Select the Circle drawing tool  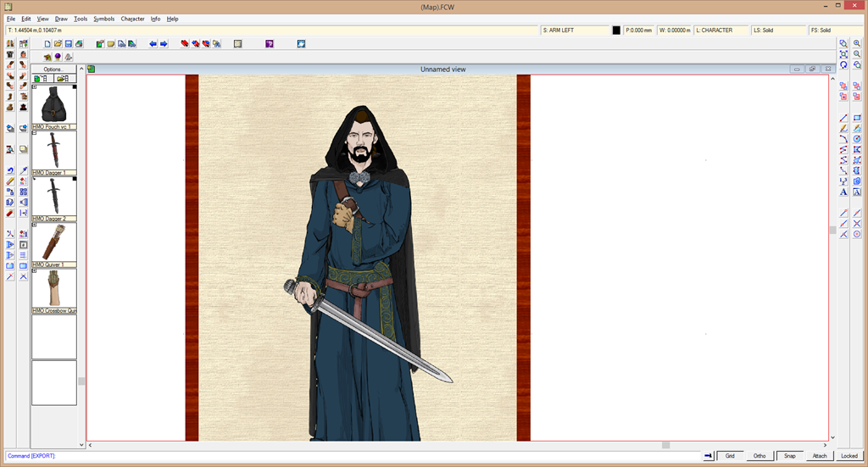[857, 139]
